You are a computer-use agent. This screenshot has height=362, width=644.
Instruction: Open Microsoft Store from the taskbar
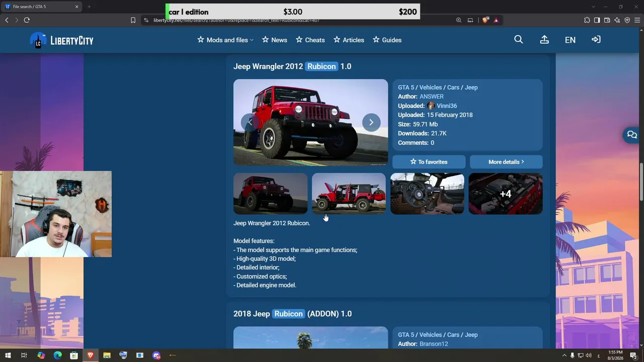point(74,355)
